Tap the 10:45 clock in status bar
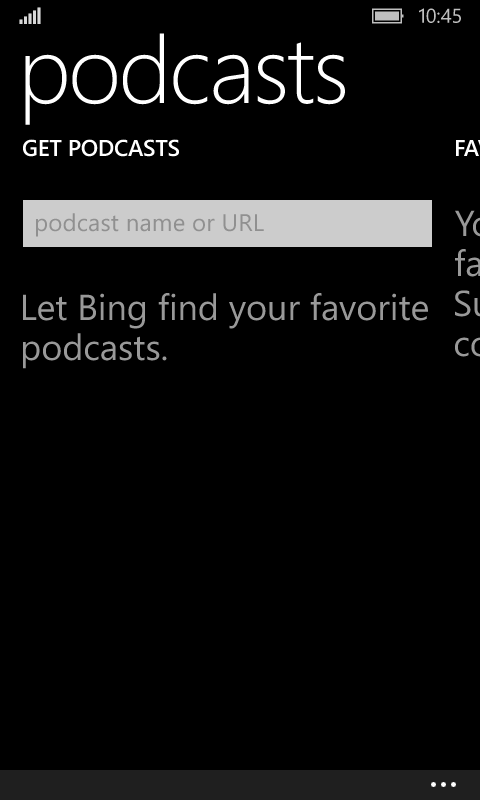Screen dimensions: 480x800 pyautogui.click(x=440, y=16)
